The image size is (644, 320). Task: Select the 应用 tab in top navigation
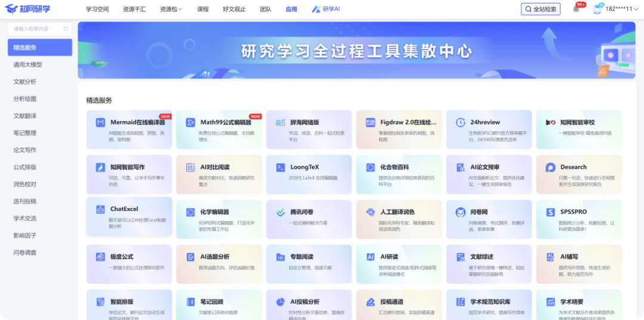[x=291, y=10]
